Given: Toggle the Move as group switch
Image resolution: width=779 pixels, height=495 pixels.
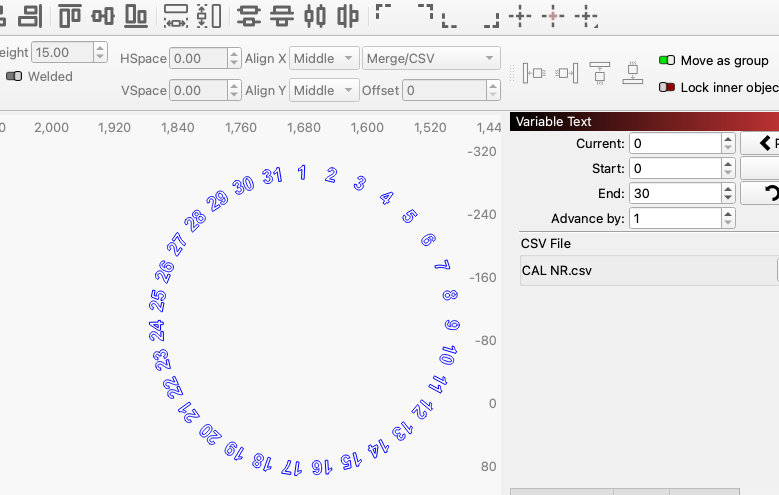Looking at the screenshot, I should [667, 61].
